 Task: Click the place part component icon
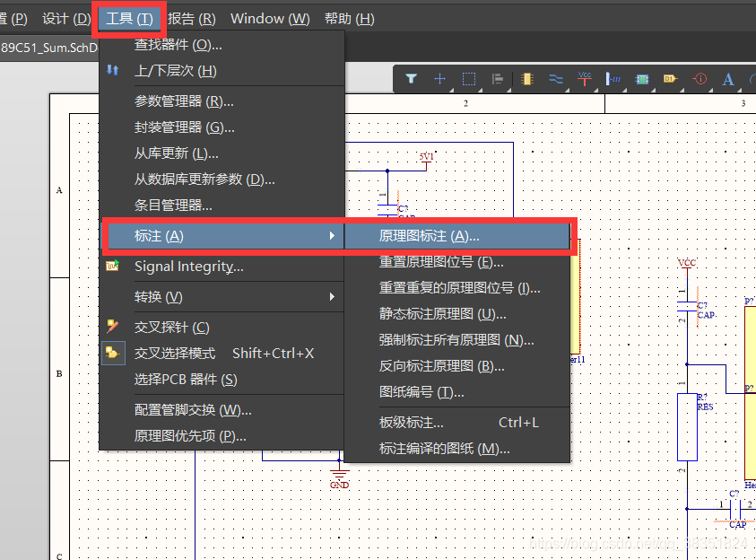coord(527,79)
